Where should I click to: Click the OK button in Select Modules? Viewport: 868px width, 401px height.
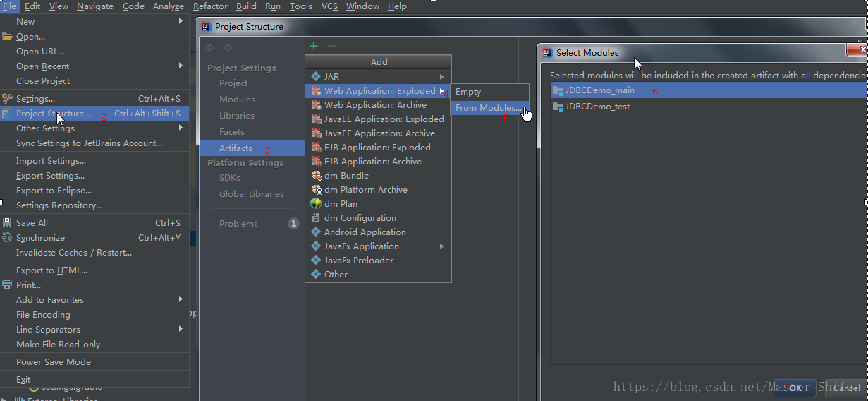795,388
